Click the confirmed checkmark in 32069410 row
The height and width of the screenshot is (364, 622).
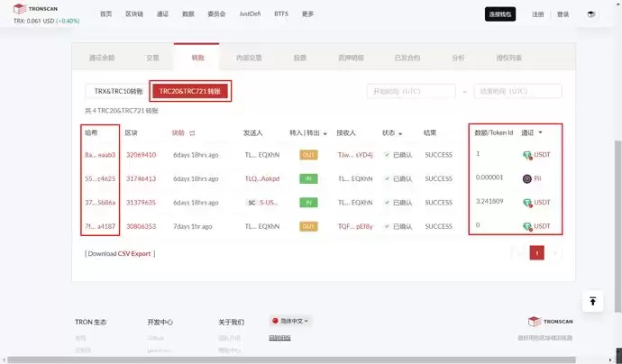pyautogui.click(x=387, y=155)
